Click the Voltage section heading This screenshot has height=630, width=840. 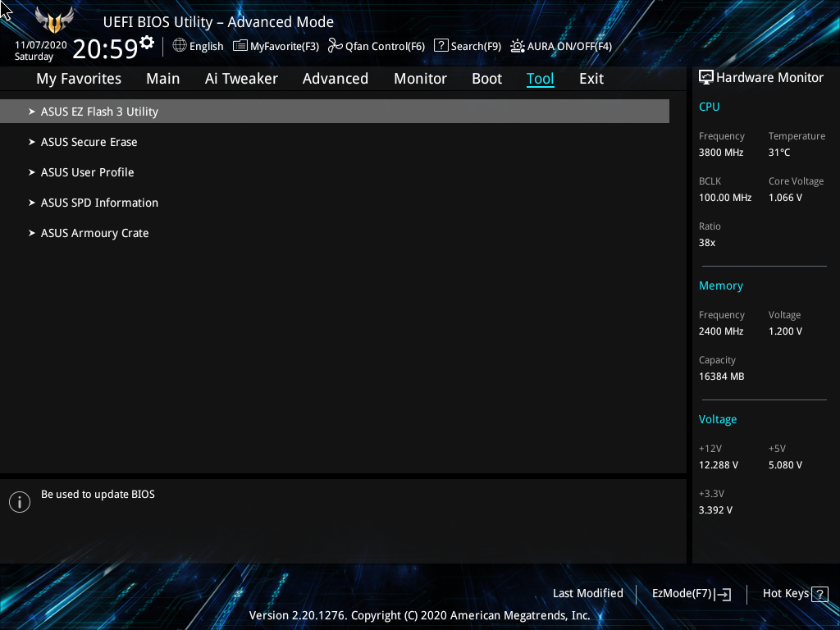pyautogui.click(x=717, y=419)
